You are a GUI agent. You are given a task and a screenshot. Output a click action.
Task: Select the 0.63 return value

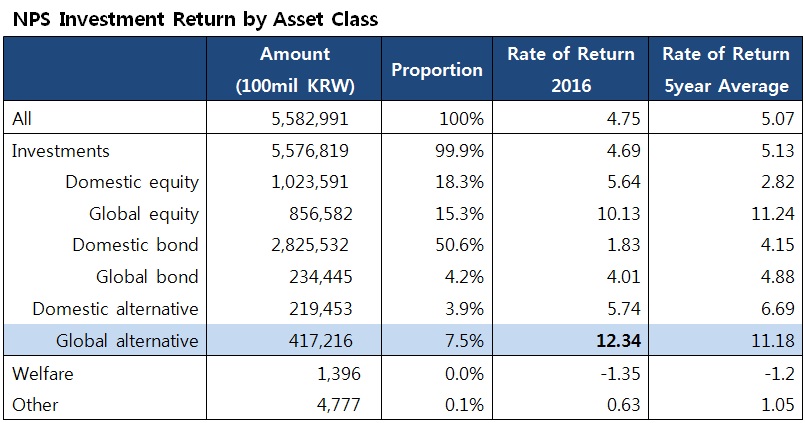pyautogui.click(x=623, y=405)
